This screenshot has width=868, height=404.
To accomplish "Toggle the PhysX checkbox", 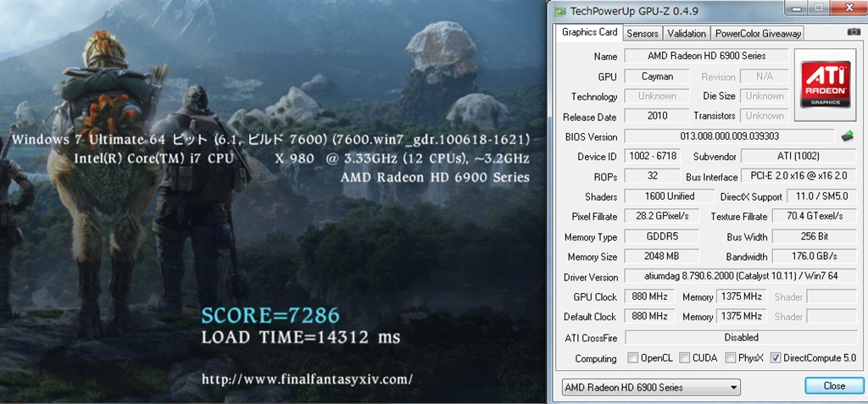I will click(730, 357).
